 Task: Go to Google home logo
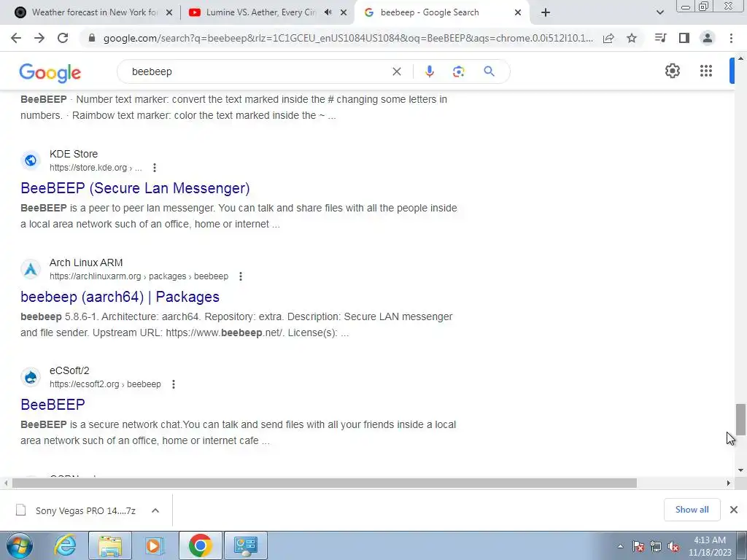point(50,72)
